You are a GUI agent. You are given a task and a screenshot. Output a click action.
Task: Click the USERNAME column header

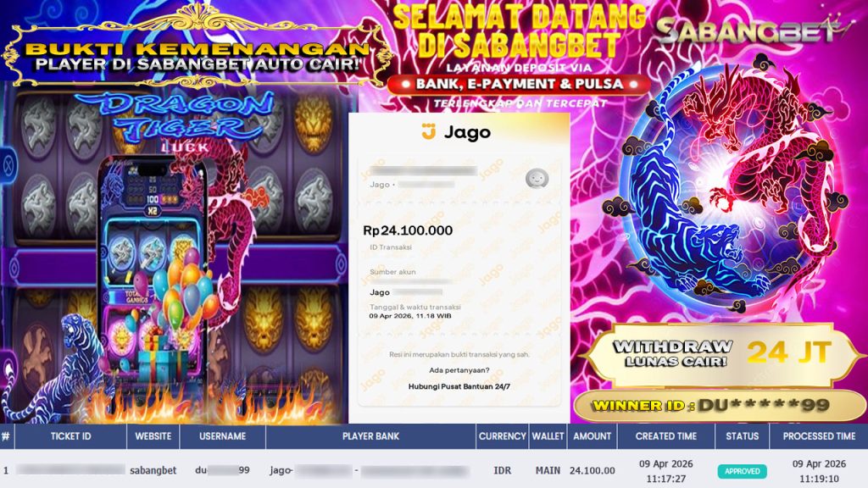(x=223, y=436)
